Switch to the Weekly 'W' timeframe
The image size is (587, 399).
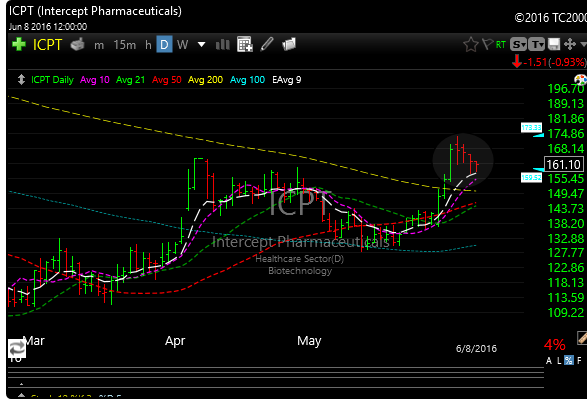click(182, 45)
